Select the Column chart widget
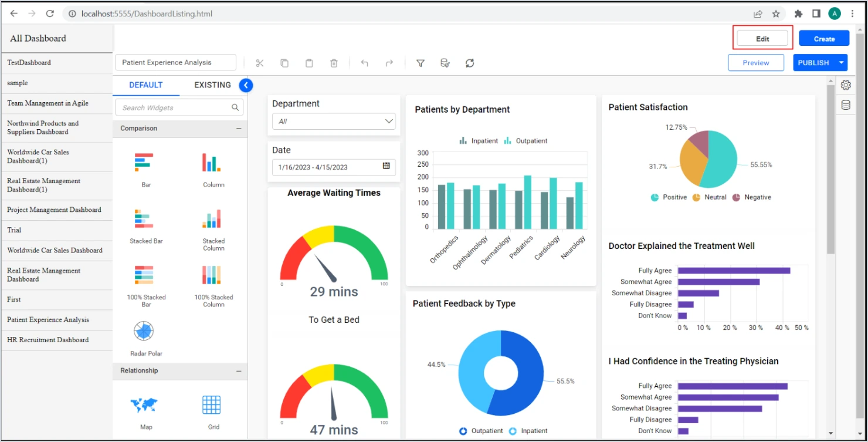868x442 pixels. click(213, 169)
